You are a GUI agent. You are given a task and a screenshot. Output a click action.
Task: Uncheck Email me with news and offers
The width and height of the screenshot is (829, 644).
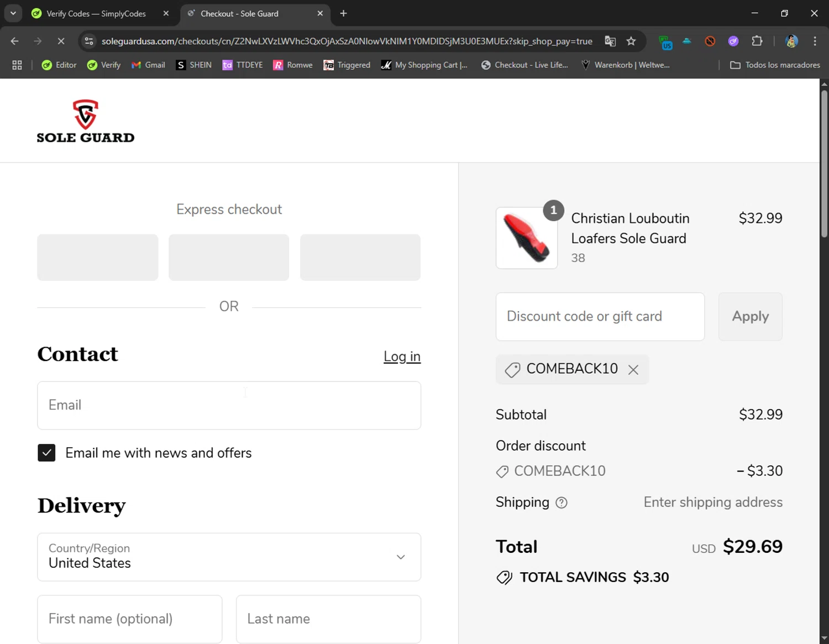[46, 453]
